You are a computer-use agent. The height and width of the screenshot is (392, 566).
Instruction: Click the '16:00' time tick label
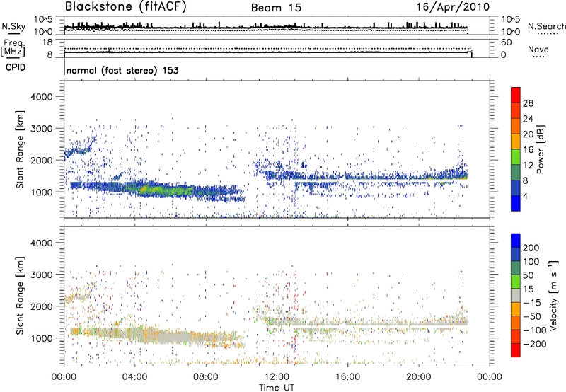tap(347, 377)
